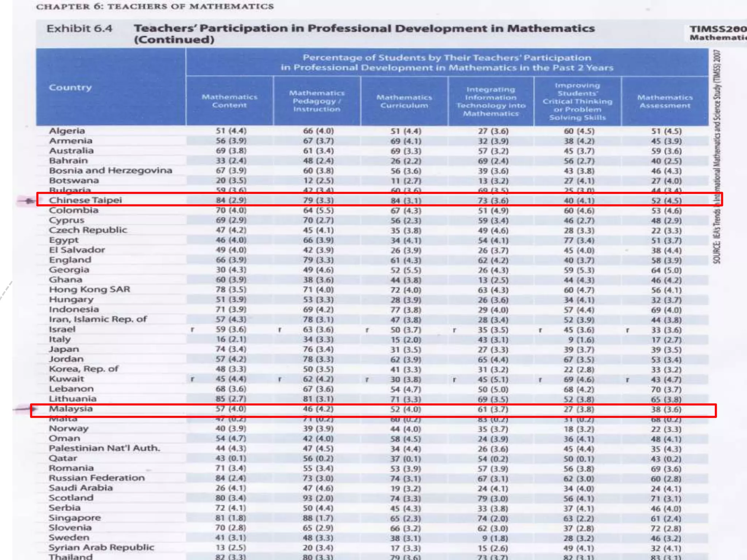
Task: Click the arrow marker beside Chinese Taipei
Action: pyautogui.click(x=27, y=201)
